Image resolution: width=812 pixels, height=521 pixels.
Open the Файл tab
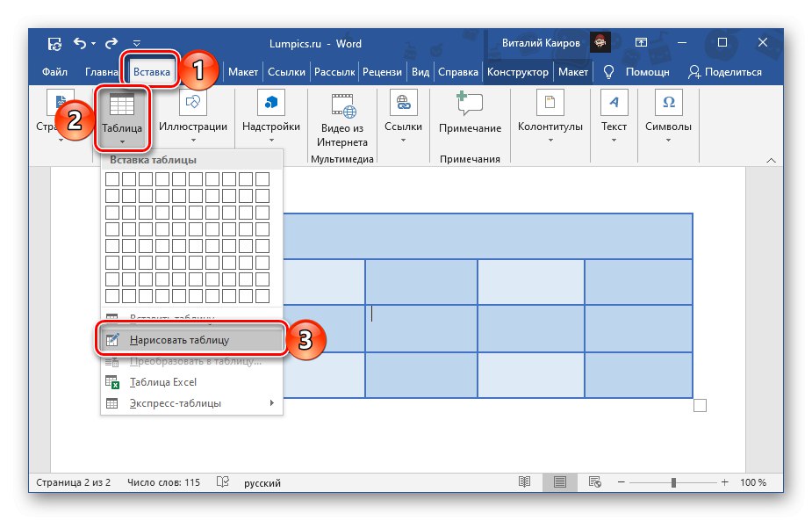55,72
